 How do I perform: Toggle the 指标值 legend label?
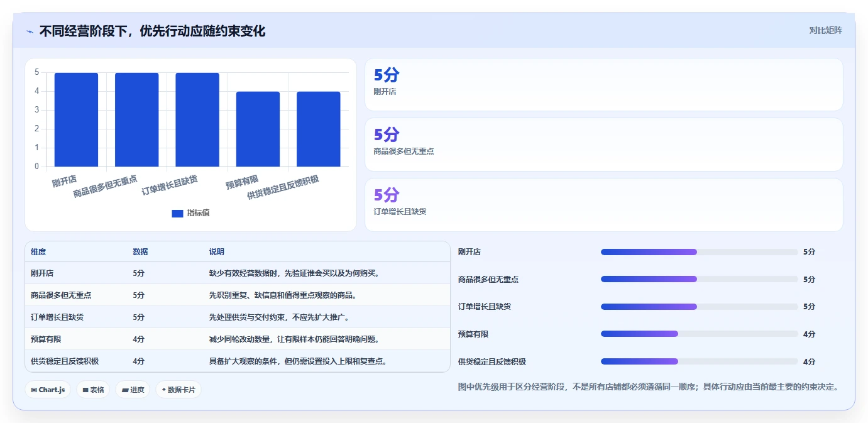198,214
